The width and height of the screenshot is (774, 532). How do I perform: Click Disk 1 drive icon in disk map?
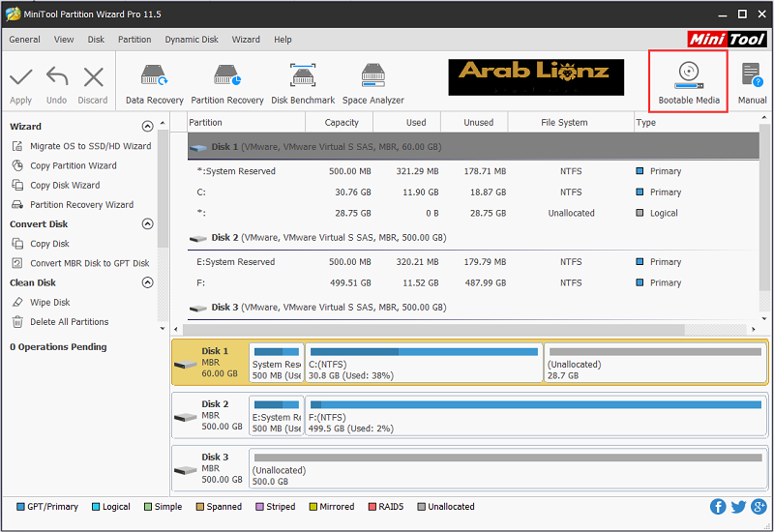pos(186,365)
